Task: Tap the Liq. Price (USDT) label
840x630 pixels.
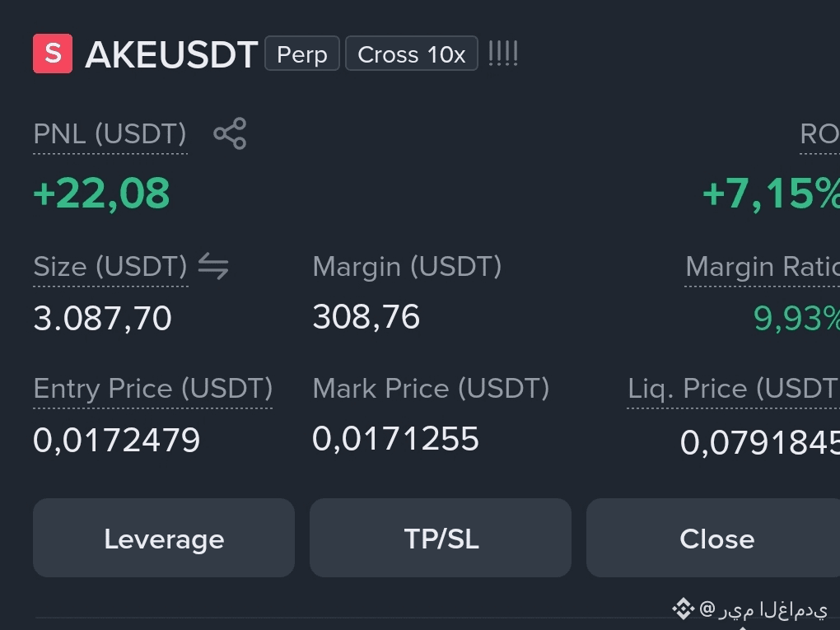Action: coord(734,389)
